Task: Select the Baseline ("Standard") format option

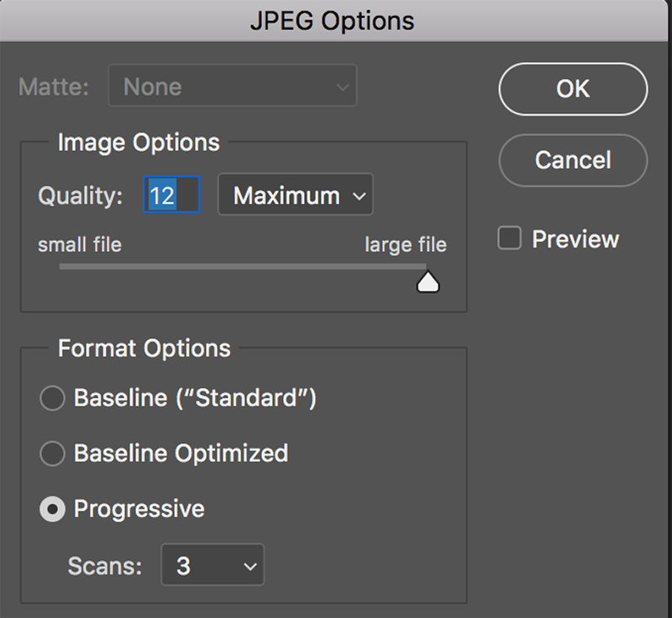Action: (x=52, y=398)
